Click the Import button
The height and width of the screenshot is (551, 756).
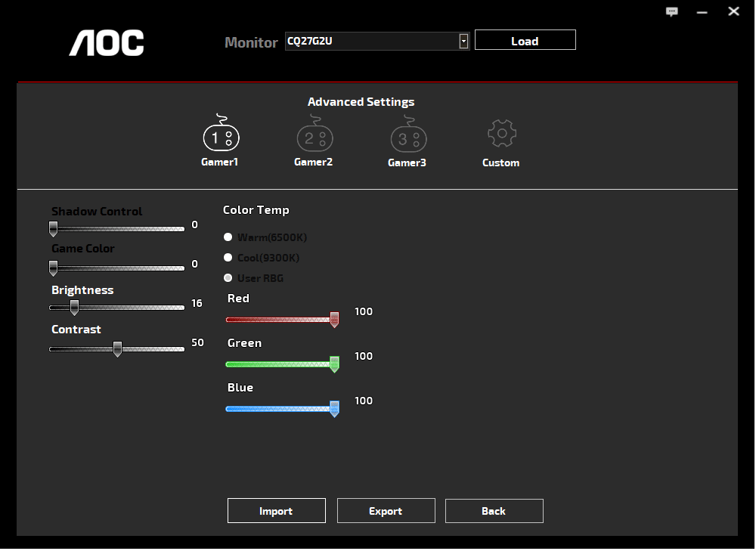coord(276,511)
